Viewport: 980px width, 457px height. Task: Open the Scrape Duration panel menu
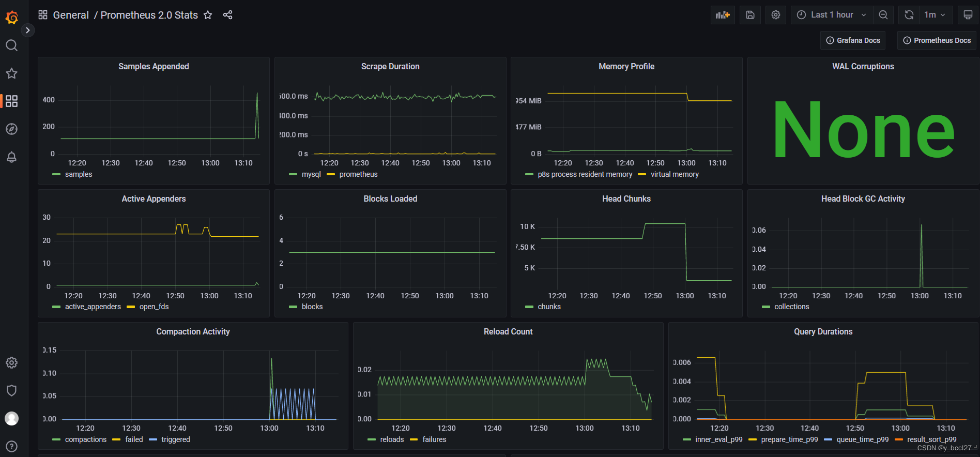click(x=390, y=66)
